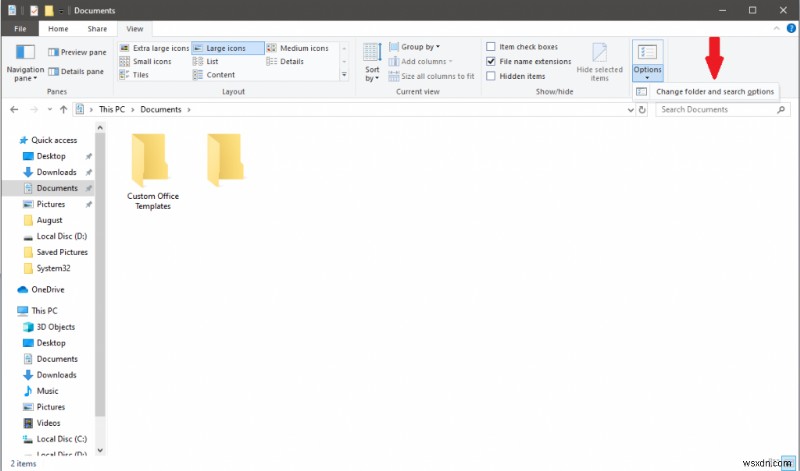
Task: Select Small icons layout
Action: coord(145,61)
